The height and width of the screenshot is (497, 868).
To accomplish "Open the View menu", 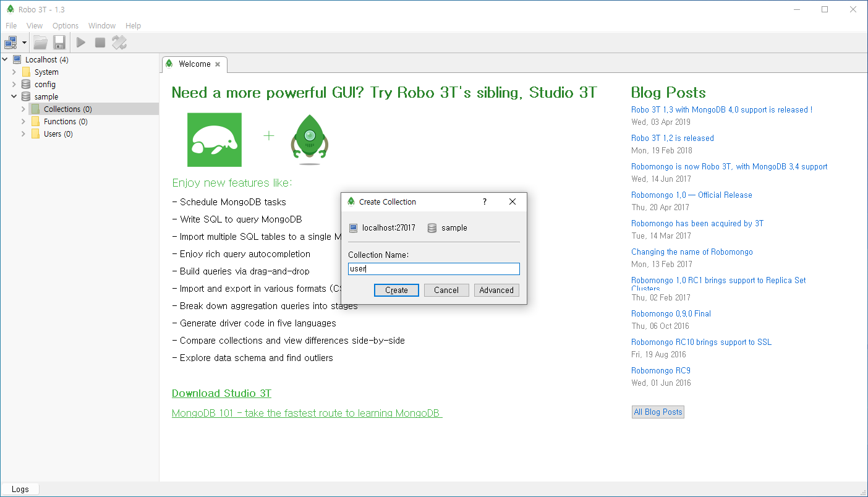I will pyautogui.click(x=35, y=25).
